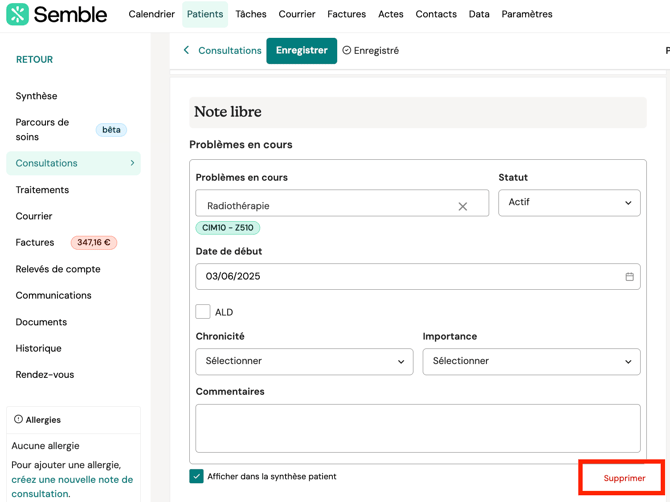Open the Calendrier menu
This screenshot has width=670, height=502.
[x=152, y=14]
